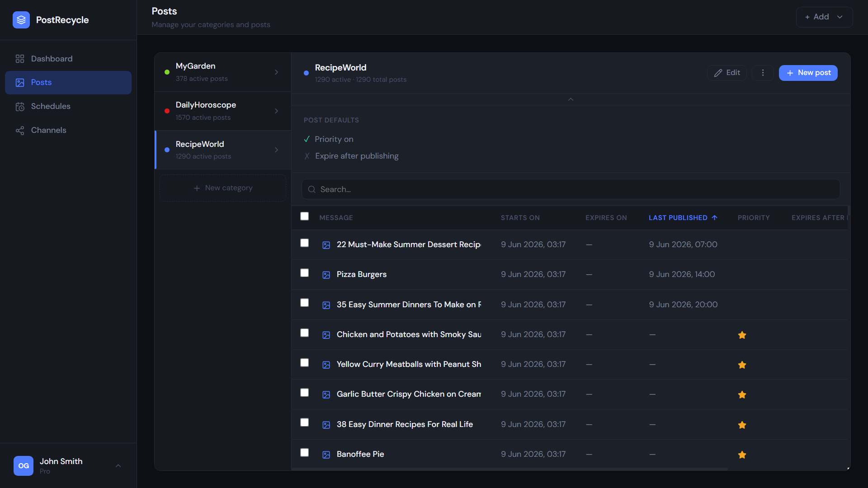The width and height of the screenshot is (868, 488).
Task: Select Posts in the sidebar
Action: click(x=68, y=83)
